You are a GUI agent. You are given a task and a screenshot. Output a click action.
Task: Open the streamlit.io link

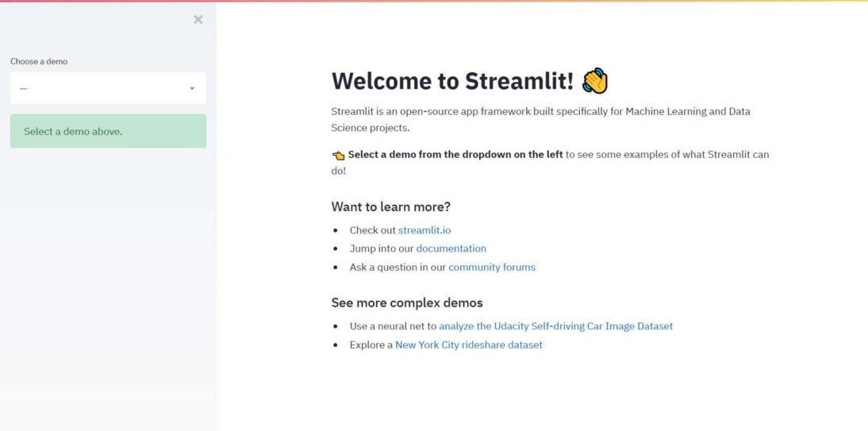[424, 230]
